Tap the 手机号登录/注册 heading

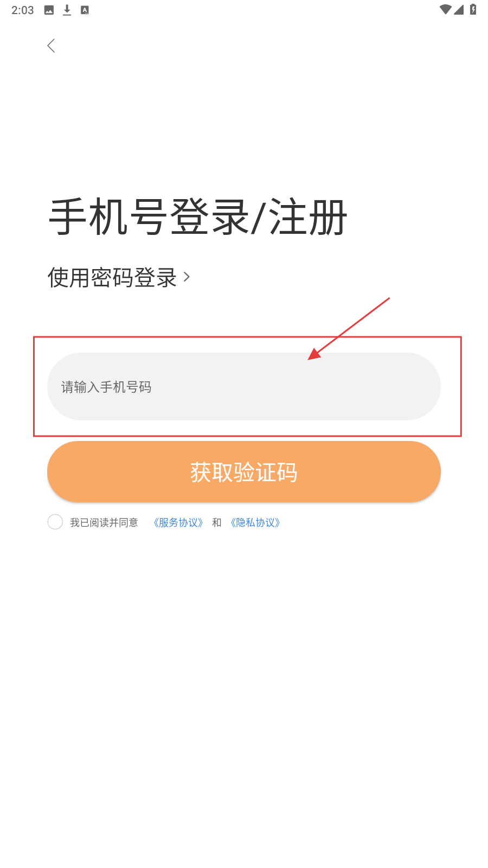[198, 217]
